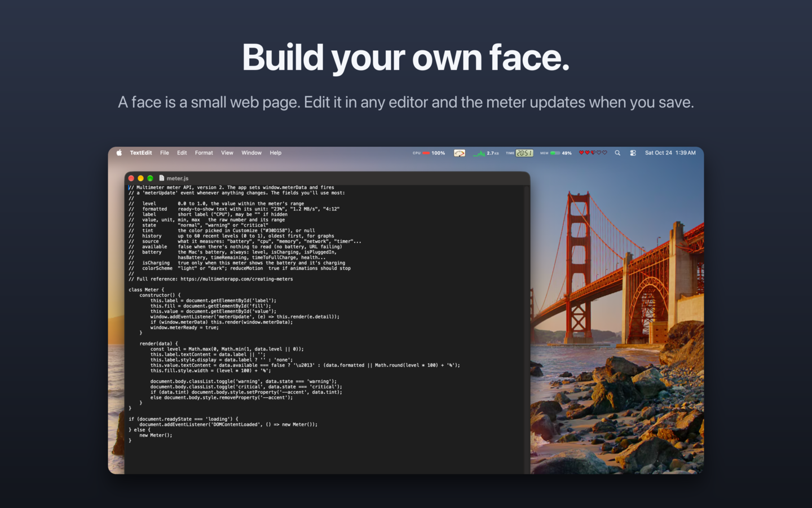Open the View menu
The height and width of the screenshot is (508, 812).
pos(227,153)
